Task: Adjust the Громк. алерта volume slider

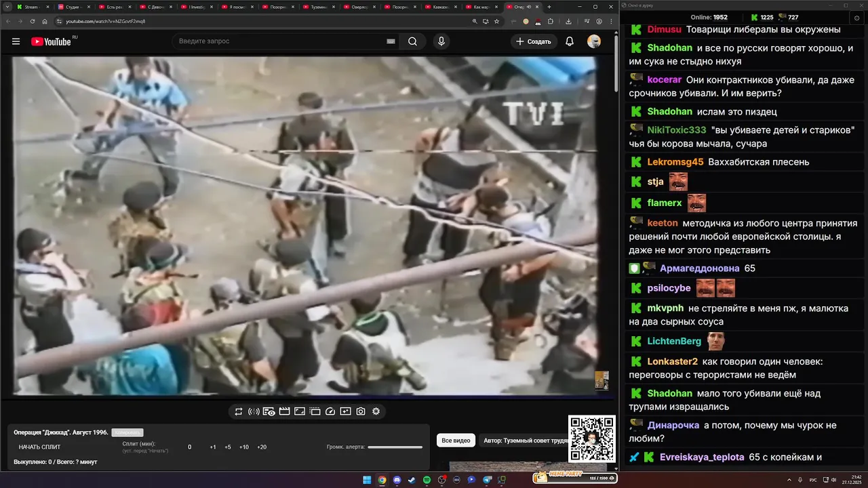Action: coord(395,447)
